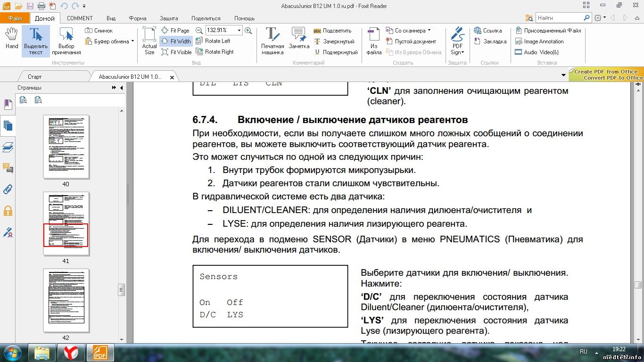Activate the Выделить текст tool
Image resolution: width=644 pixels, height=362 pixels.
click(36, 41)
